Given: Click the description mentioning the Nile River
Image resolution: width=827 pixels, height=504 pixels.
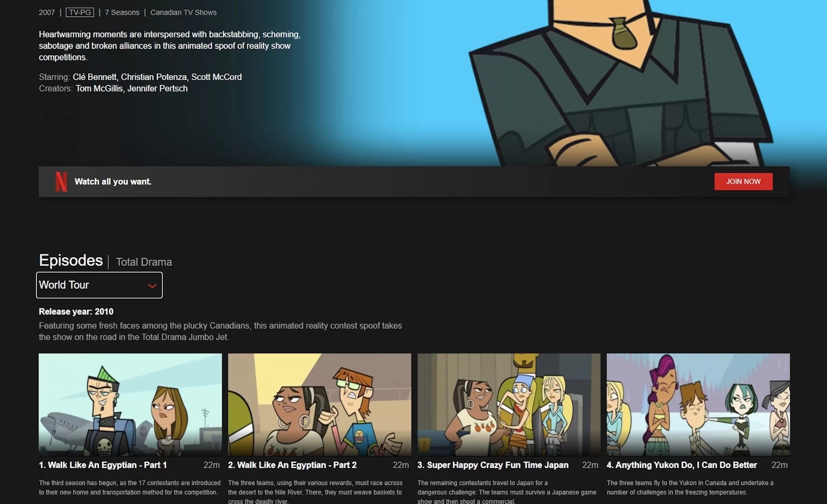Looking at the screenshot, I should [315, 492].
